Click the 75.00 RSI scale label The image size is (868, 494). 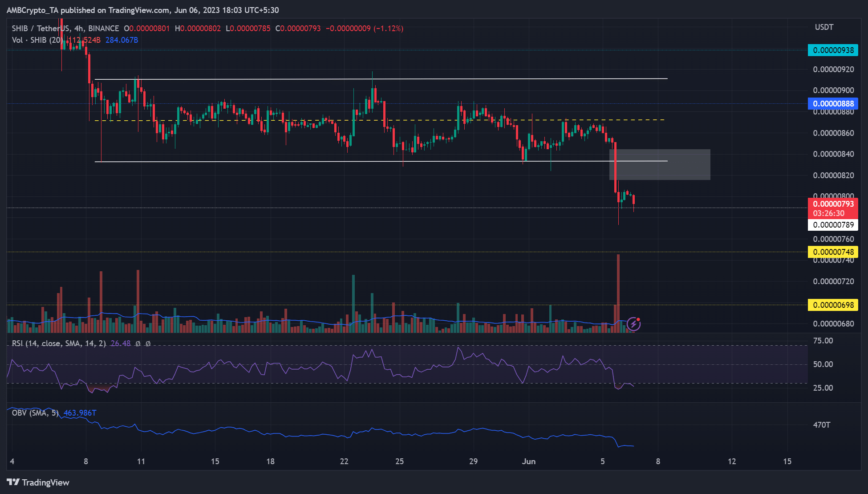pyautogui.click(x=823, y=341)
